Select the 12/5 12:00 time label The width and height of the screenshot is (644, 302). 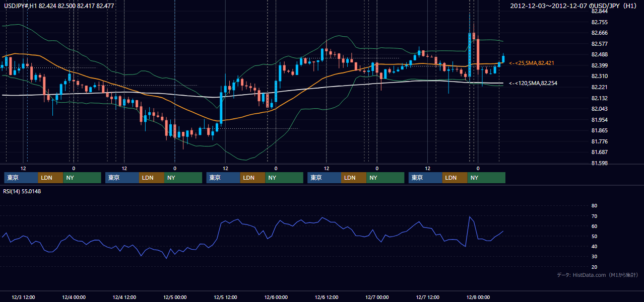[225, 297]
